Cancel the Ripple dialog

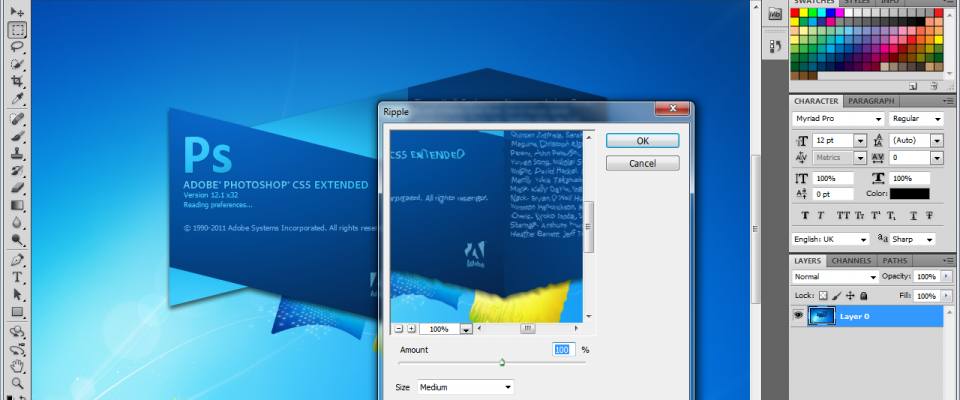pyautogui.click(x=642, y=164)
